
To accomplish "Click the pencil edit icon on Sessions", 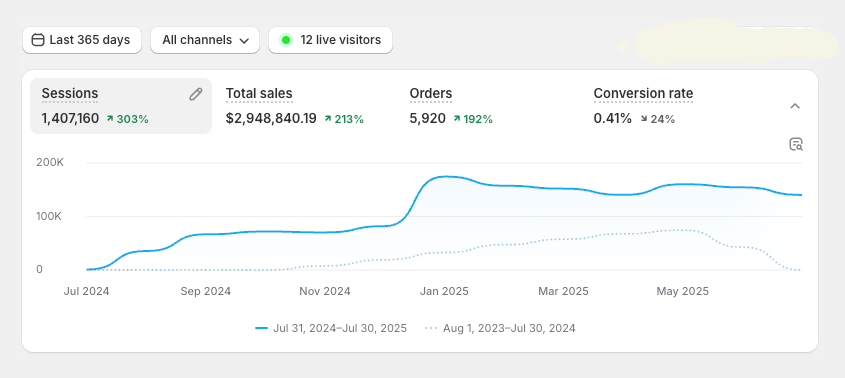I will [196, 94].
